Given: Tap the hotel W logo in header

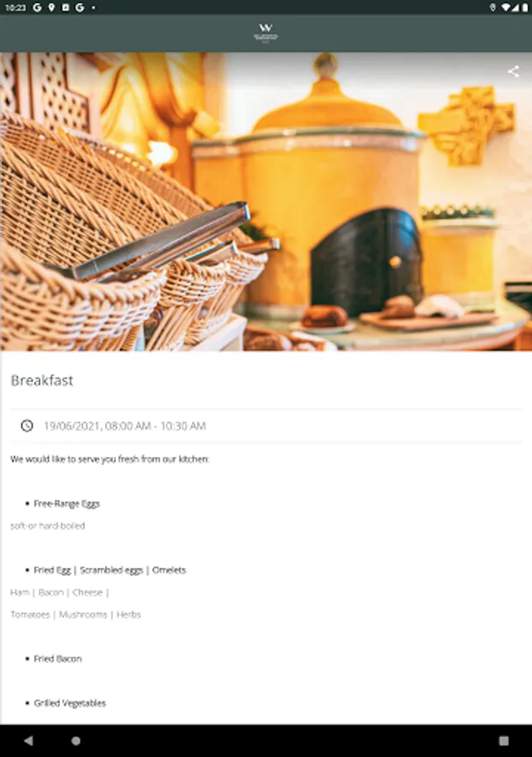Looking at the screenshot, I should (x=266, y=33).
